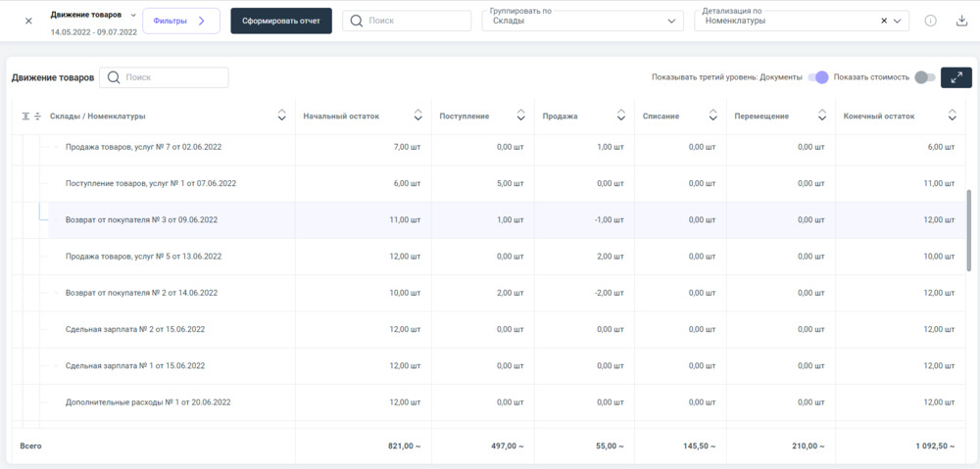980x469 pixels.
Task: Enable Показать стоимость toggle
Action: [924, 77]
